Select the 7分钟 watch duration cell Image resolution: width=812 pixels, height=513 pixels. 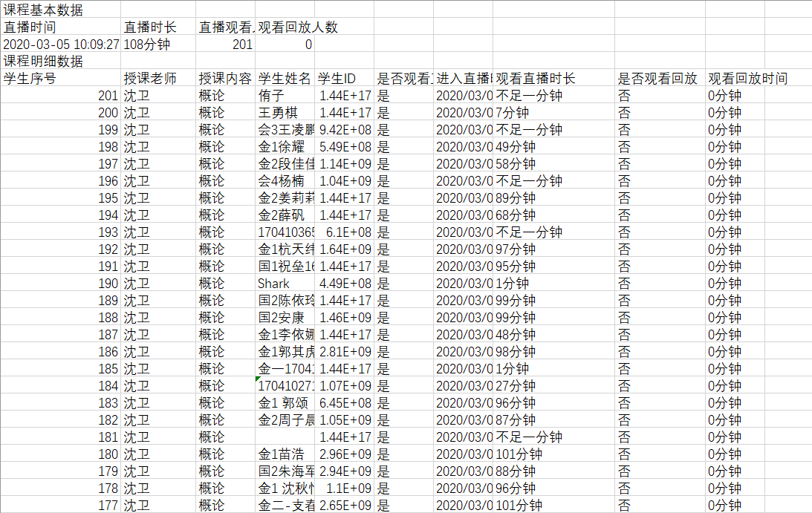pos(512,113)
